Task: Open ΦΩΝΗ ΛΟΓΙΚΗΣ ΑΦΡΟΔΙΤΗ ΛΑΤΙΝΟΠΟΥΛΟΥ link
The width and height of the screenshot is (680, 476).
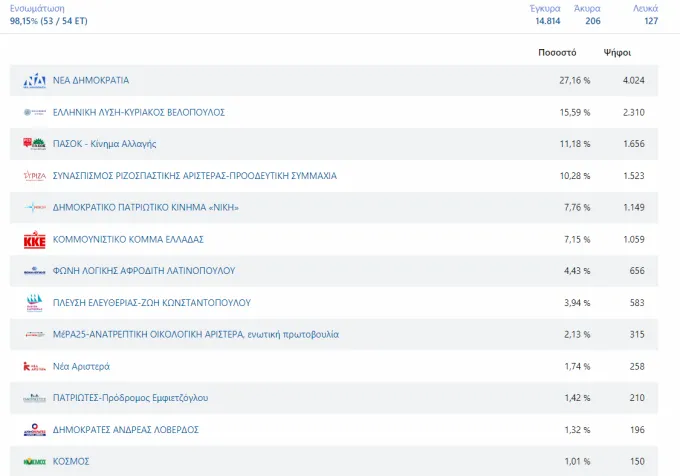Action: click(x=144, y=271)
